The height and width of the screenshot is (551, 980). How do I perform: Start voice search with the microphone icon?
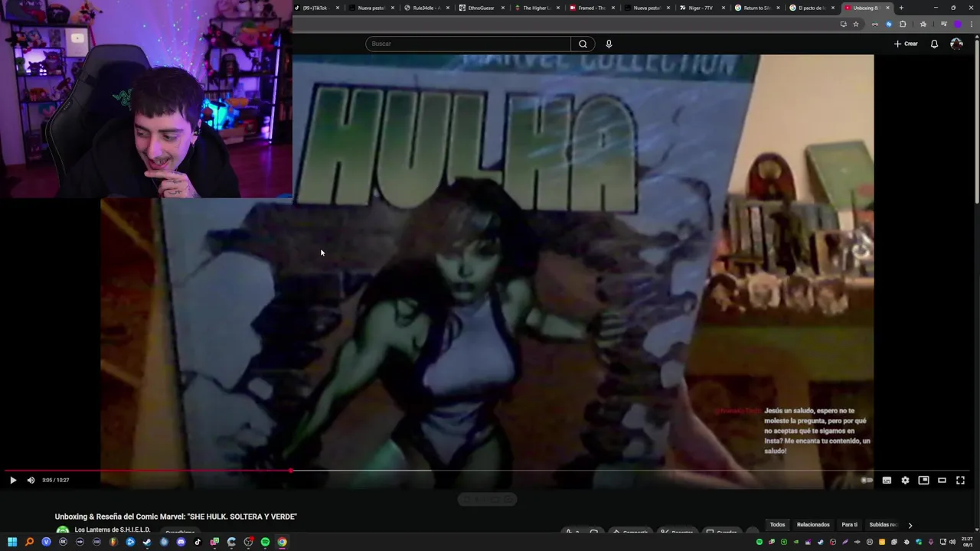coord(609,44)
